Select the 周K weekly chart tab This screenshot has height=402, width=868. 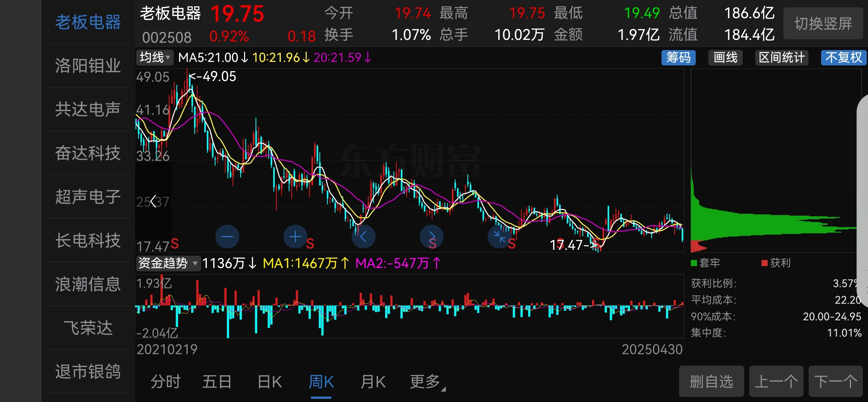coord(321,382)
